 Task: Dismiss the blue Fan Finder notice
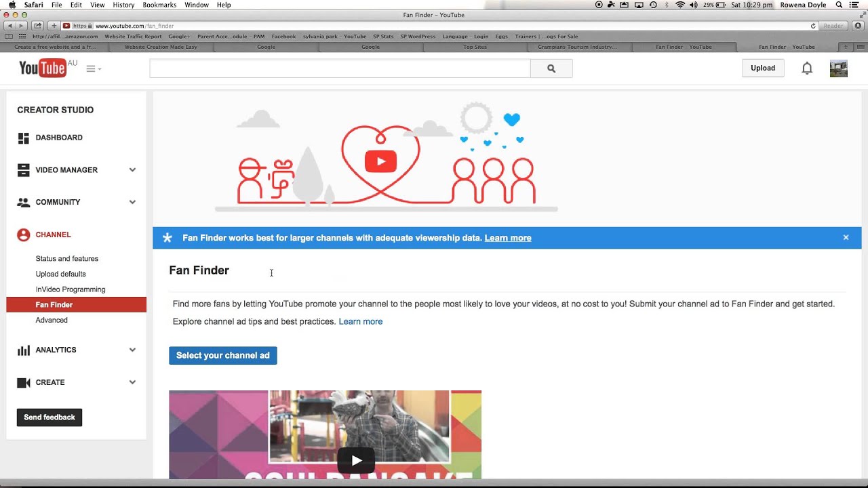pos(846,238)
